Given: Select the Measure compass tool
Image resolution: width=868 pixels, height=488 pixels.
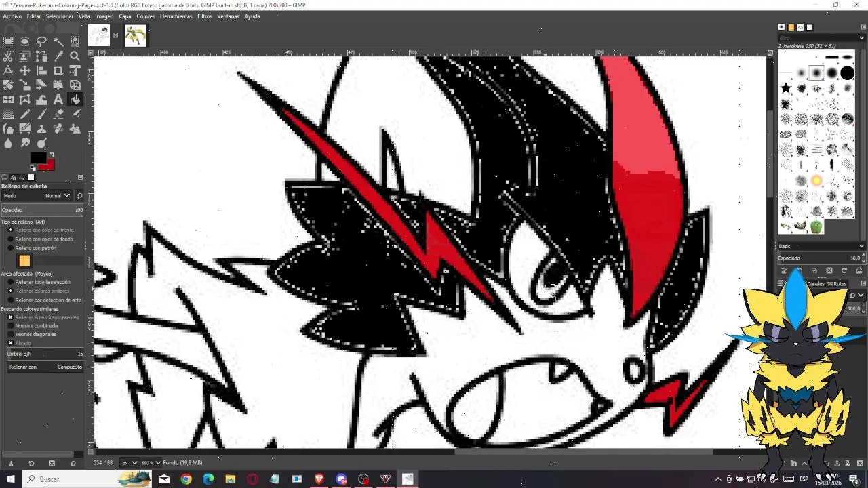Looking at the screenshot, I should point(8,70).
